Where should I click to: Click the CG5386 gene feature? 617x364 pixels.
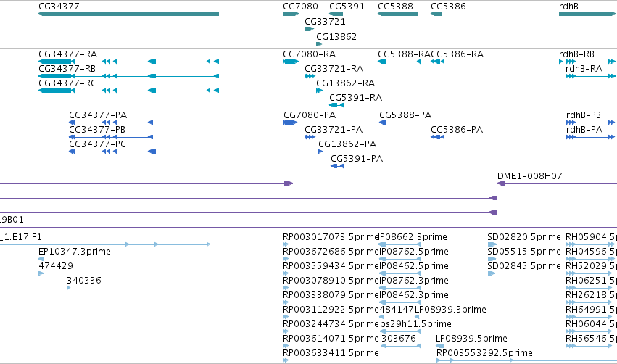point(436,14)
